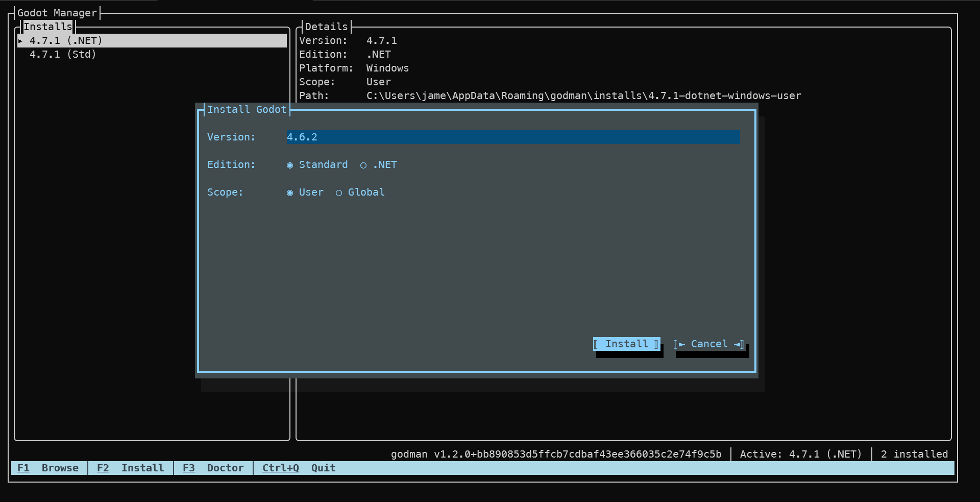980x502 pixels.
Task: Click the Details Scope value User
Action: point(378,82)
